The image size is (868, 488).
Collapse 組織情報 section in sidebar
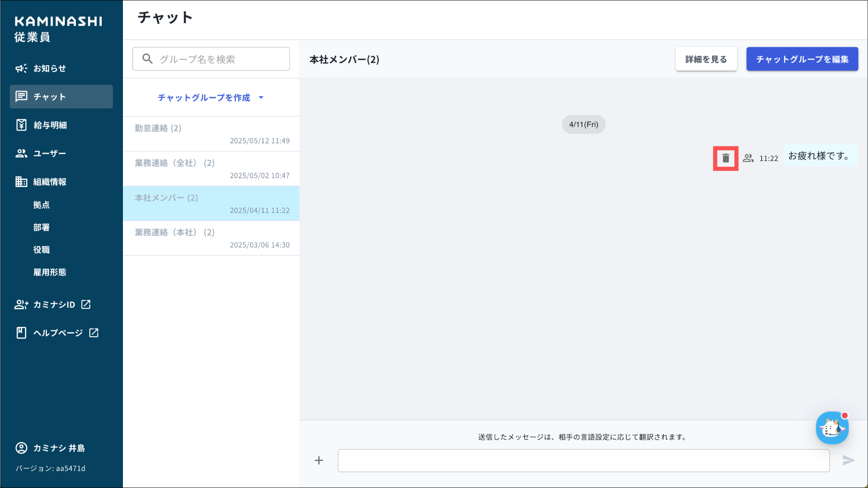[x=50, y=182]
